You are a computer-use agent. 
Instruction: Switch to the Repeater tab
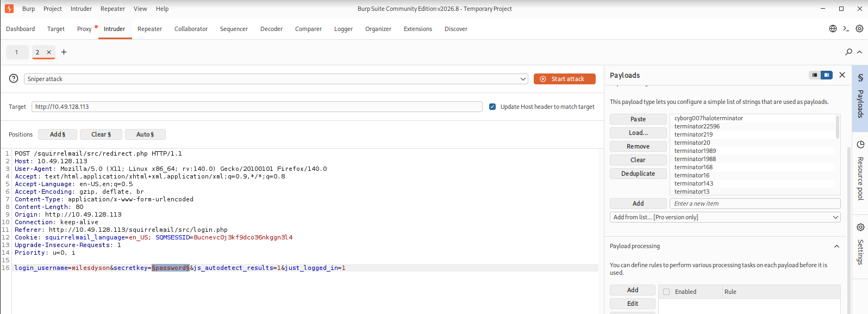(x=149, y=29)
